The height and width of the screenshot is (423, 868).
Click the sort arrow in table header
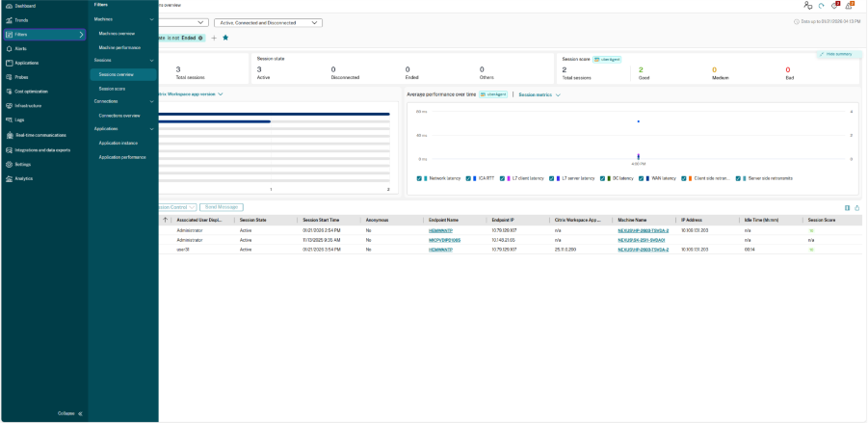[x=165, y=220]
